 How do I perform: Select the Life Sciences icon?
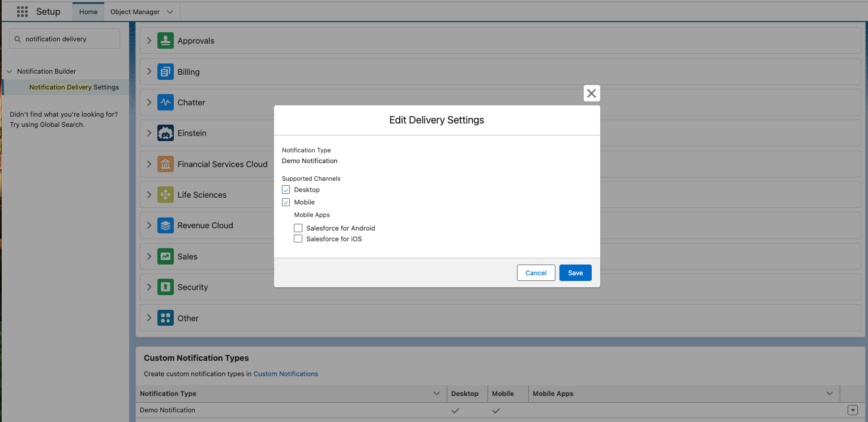165,194
